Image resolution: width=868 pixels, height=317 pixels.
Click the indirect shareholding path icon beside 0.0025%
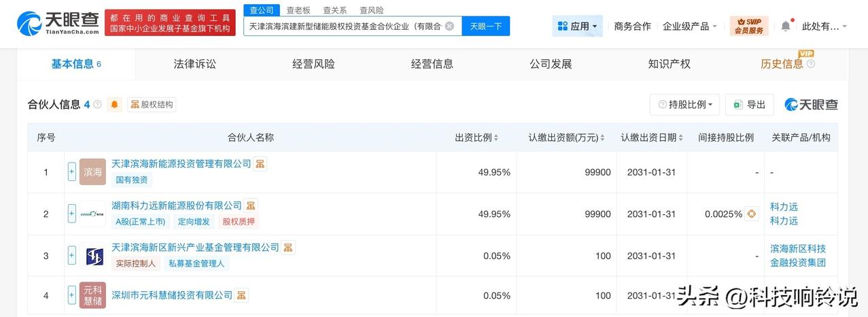point(751,214)
